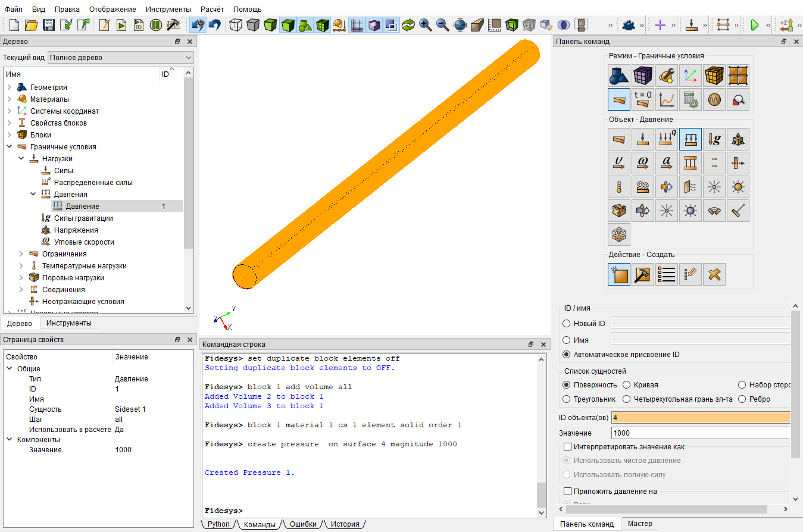Image resolution: width=803 pixels, height=532 pixels.
Task: Open the 'Текущий вид' dropdown
Action: (x=121, y=58)
